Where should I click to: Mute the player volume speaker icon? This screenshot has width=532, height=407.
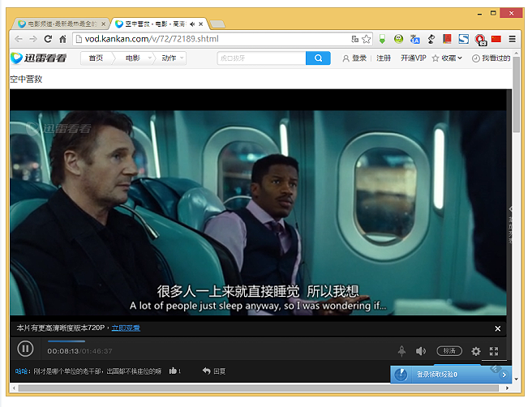click(x=421, y=351)
